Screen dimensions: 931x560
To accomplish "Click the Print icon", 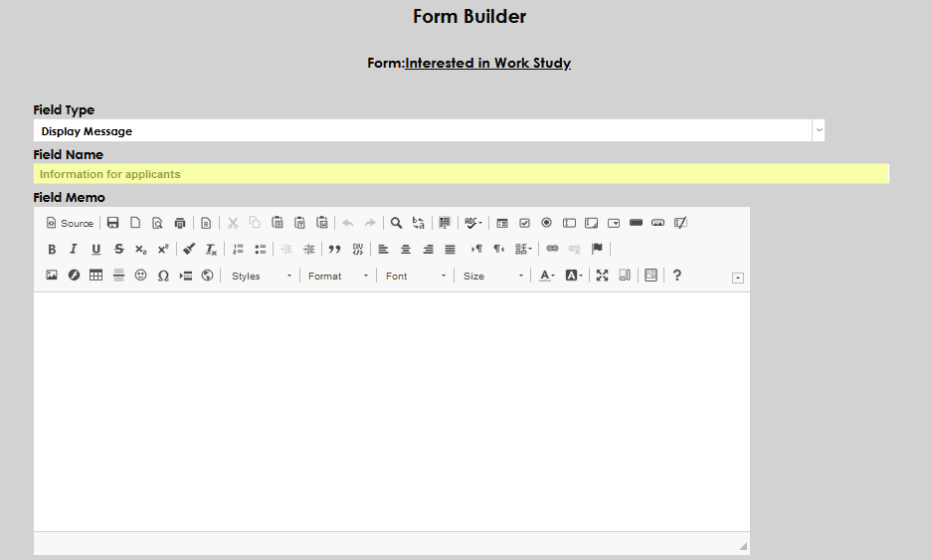I will click(x=180, y=223).
